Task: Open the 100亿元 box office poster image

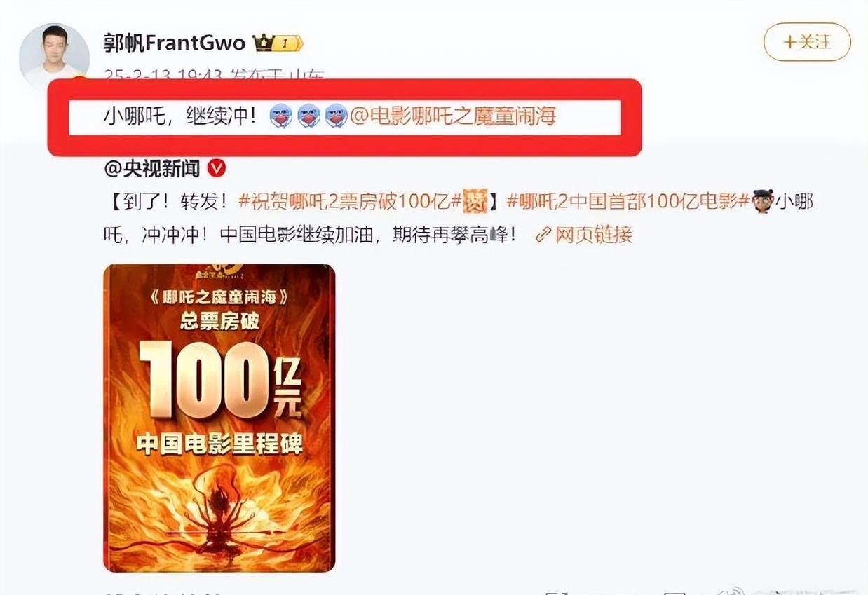Action: pyautogui.click(x=219, y=418)
